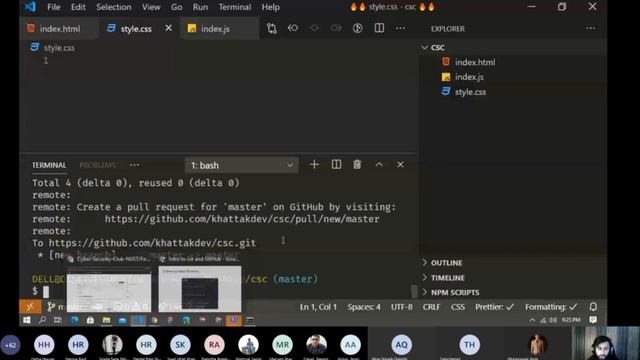Open the Task View taskbar icon

point(58,320)
